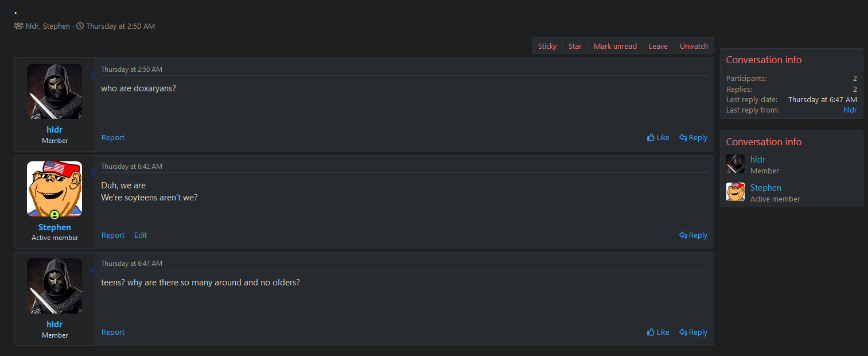
Task: Toggle Sticky for this conversation
Action: point(547,46)
